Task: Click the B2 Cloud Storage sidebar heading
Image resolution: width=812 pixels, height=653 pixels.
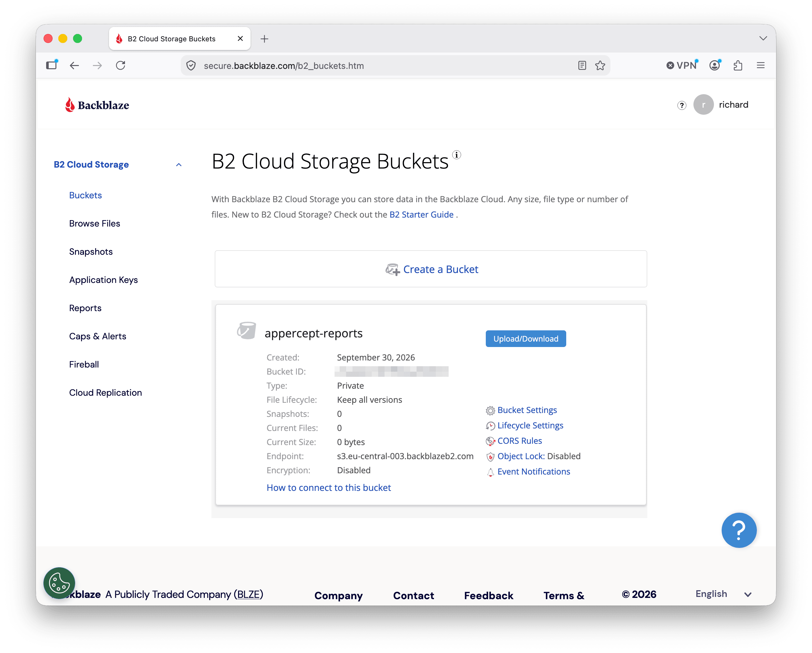Action: tap(91, 165)
